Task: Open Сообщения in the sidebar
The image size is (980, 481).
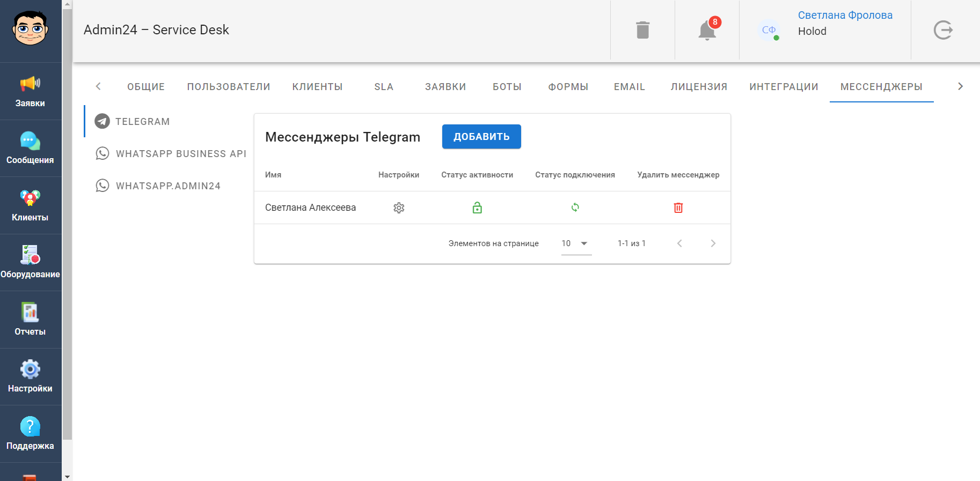Action: pos(30,148)
